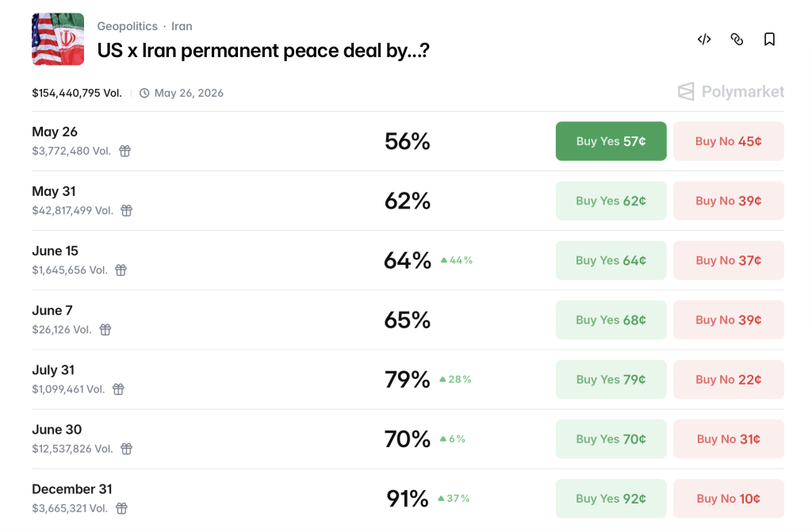The image size is (812, 532).
Task: Buy Yes at 57¢ for May 26
Action: pyautogui.click(x=611, y=141)
